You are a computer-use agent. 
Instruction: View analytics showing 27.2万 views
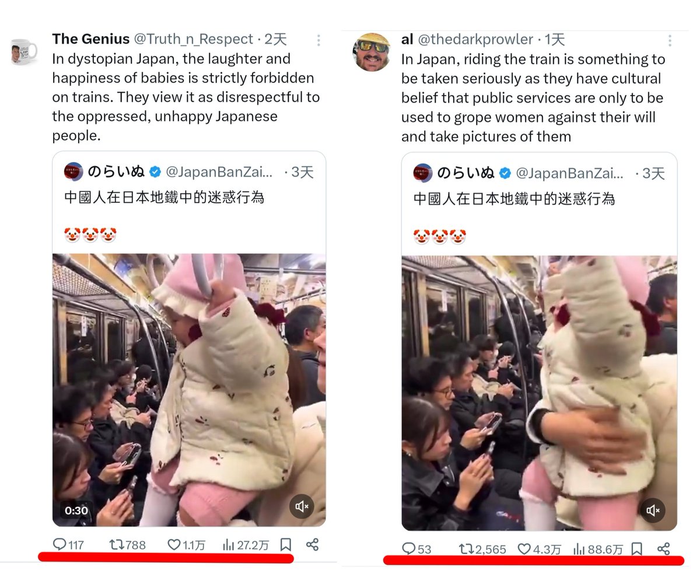tap(246, 545)
